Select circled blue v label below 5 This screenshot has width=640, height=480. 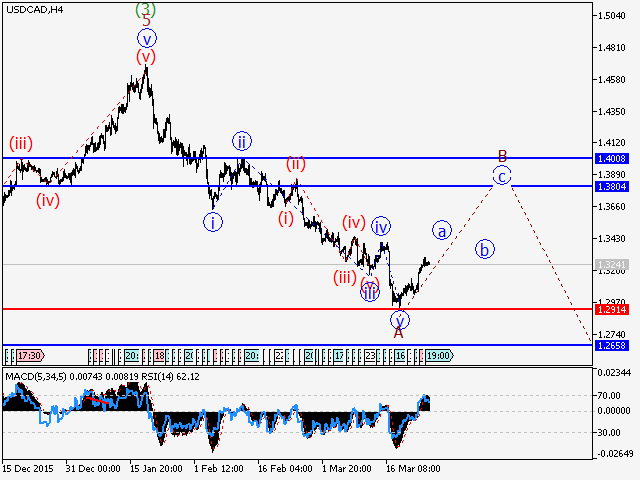(147, 39)
